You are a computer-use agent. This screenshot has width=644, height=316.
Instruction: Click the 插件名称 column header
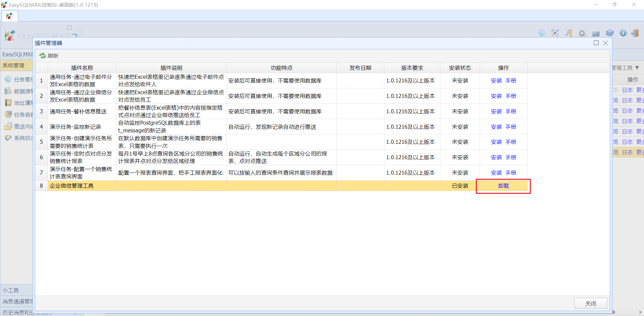pos(82,68)
